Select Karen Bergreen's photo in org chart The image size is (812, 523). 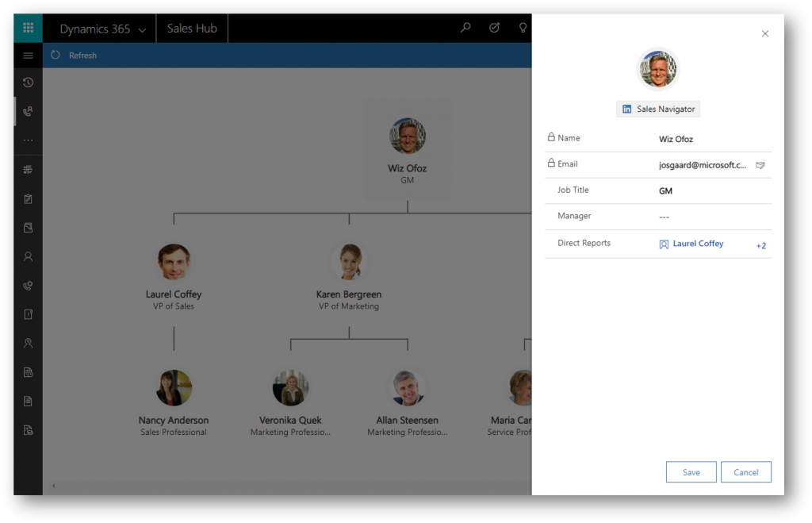[349, 262]
